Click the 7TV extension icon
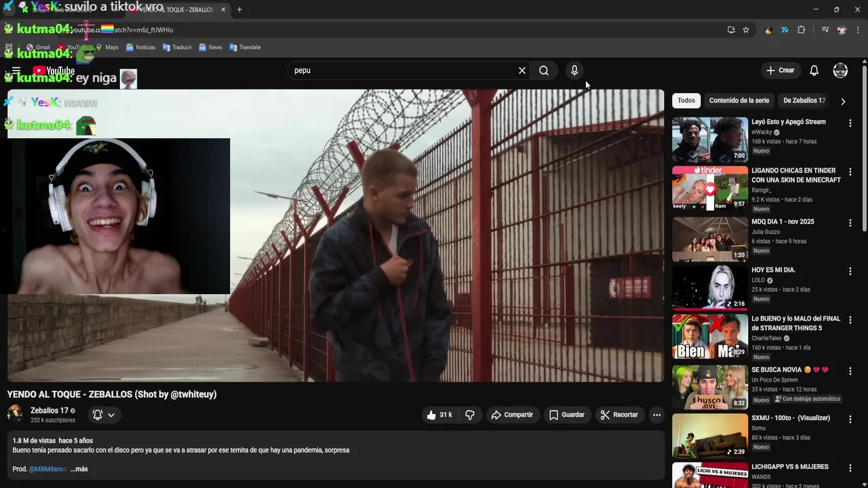The image size is (868, 488). 785,30
